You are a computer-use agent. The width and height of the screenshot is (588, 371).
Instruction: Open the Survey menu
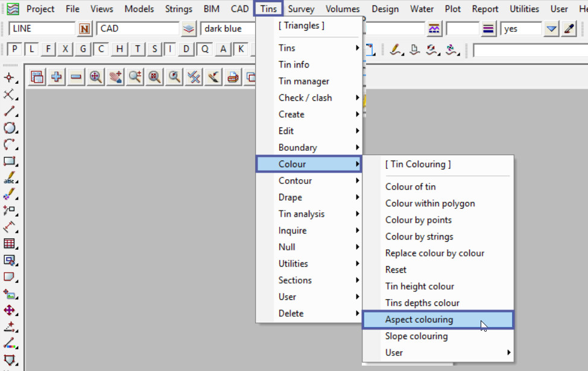pos(301,9)
